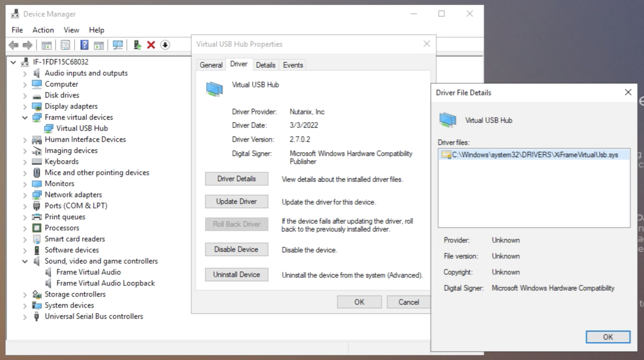Click the Disable device down-arrow icon
Viewport: 644px width, 360px height.
click(x=165, y=45)
